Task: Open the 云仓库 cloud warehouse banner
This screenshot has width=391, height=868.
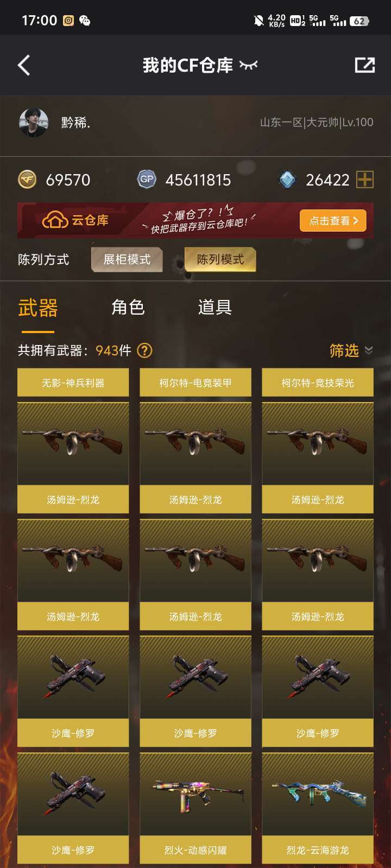Action: pos(195,220)
